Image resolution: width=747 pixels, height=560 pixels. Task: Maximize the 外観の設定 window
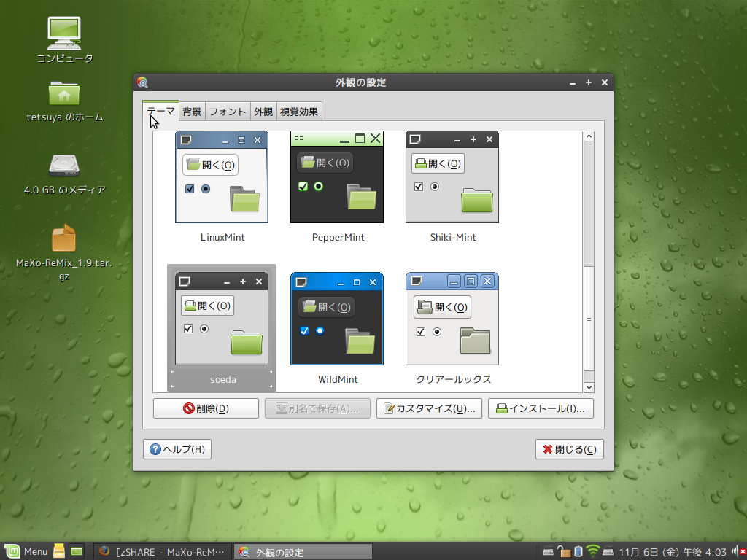click(589, 82)
